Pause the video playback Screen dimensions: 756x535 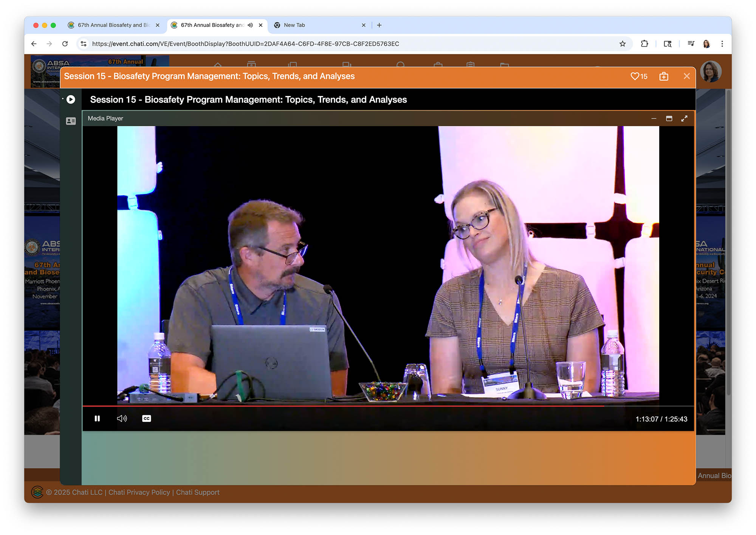click(97, 419)
